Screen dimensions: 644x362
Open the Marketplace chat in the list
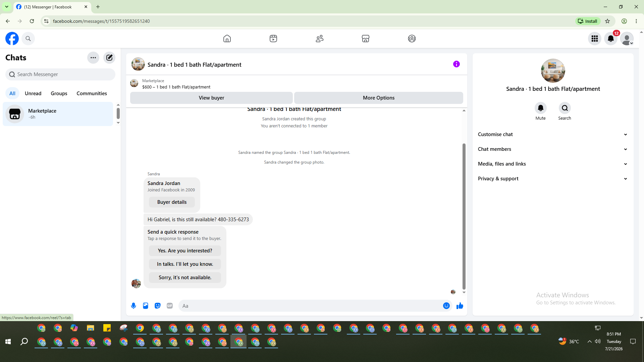[x=58, y=114]
